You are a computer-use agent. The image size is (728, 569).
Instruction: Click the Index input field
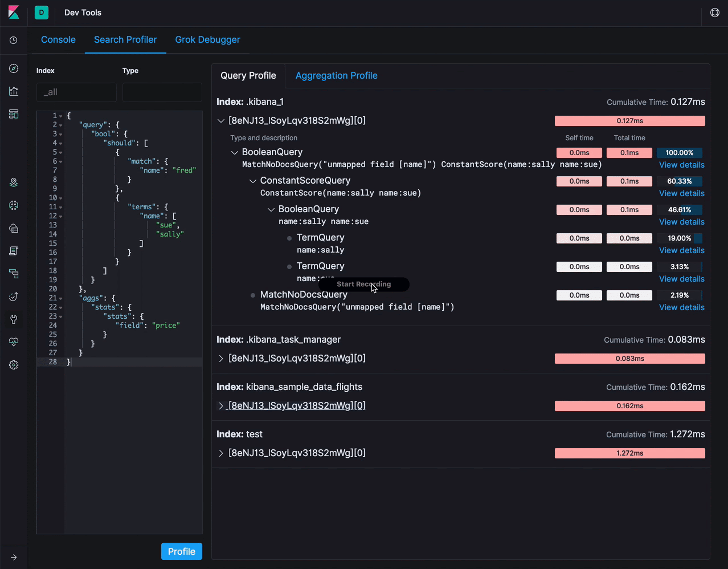point(76,92)
